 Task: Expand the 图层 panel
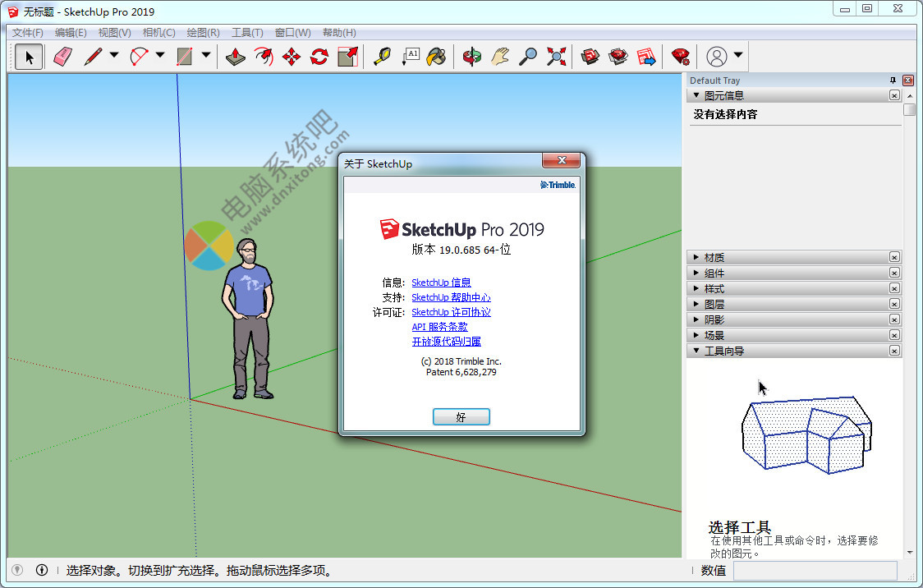point(714,304)
